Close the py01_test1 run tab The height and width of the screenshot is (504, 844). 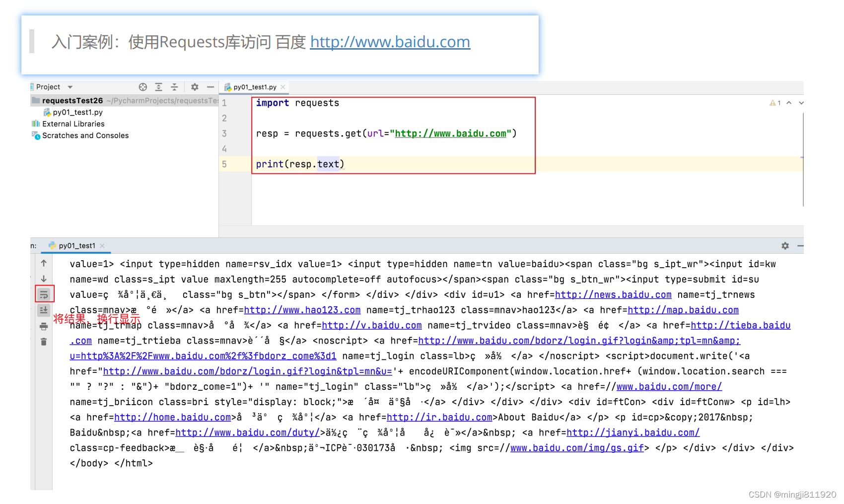[x=102, y=246]
